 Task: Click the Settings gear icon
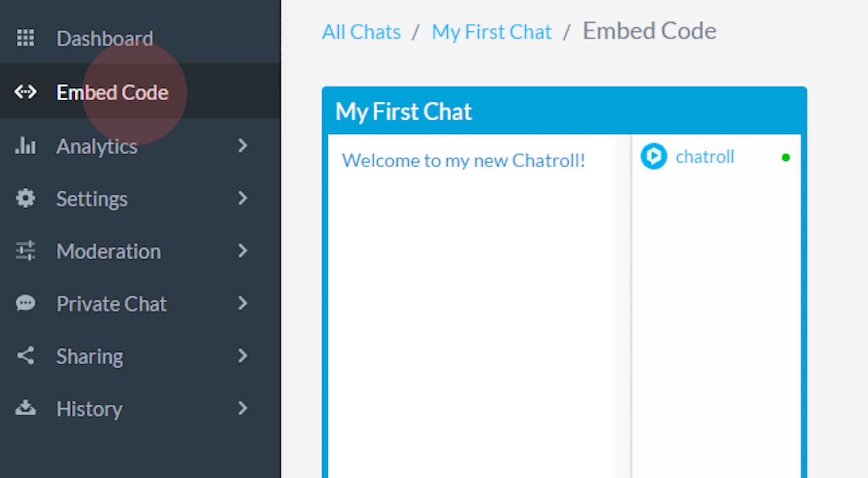pos(25,198)
